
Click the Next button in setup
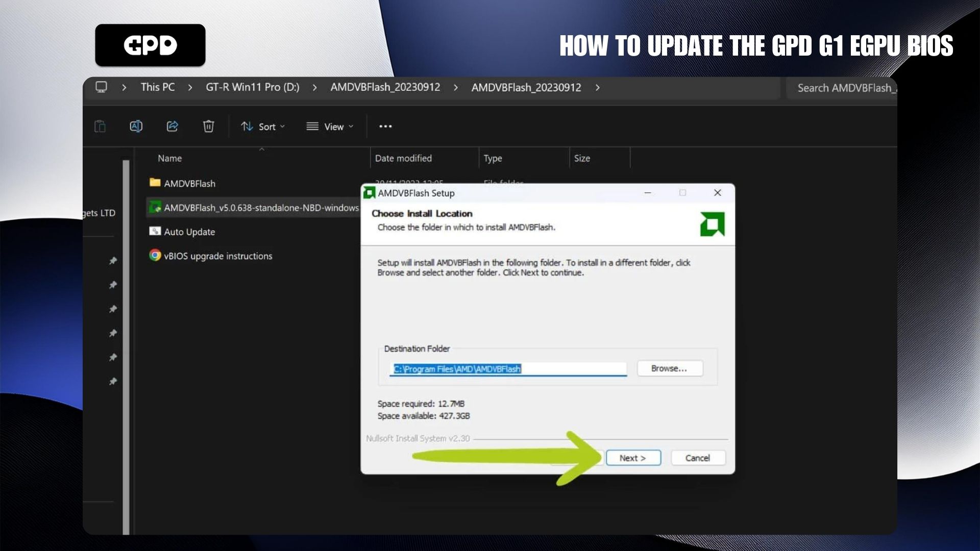[633, 458]
